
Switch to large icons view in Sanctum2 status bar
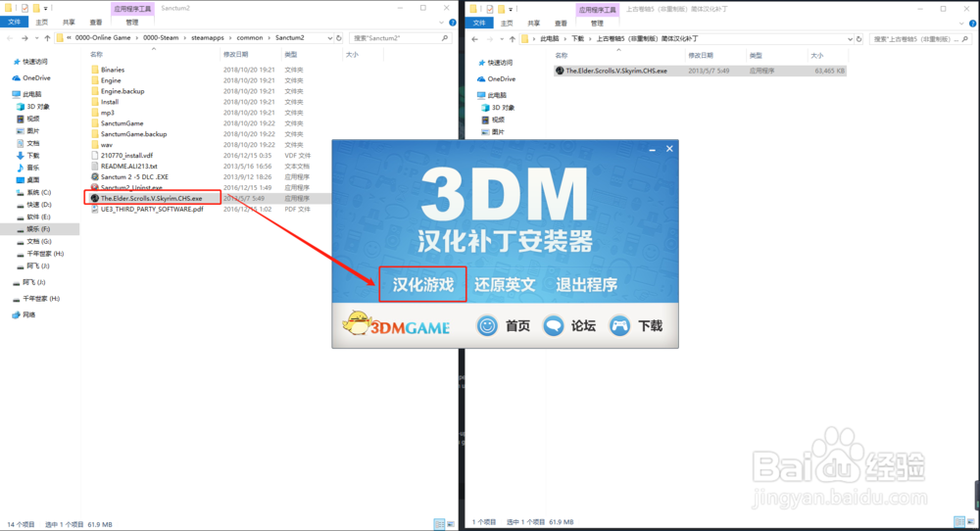pyautogui.click(x=451, y=524)
